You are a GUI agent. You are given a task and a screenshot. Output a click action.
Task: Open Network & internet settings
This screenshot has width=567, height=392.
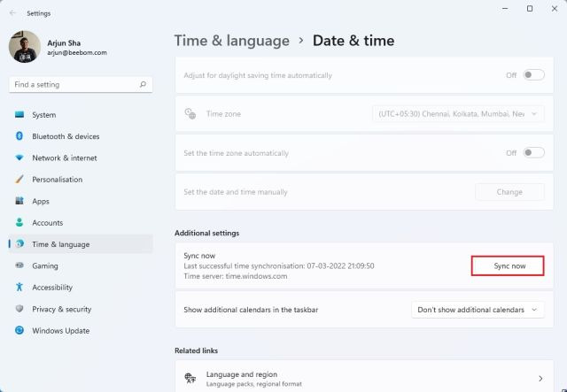(81, 158)
